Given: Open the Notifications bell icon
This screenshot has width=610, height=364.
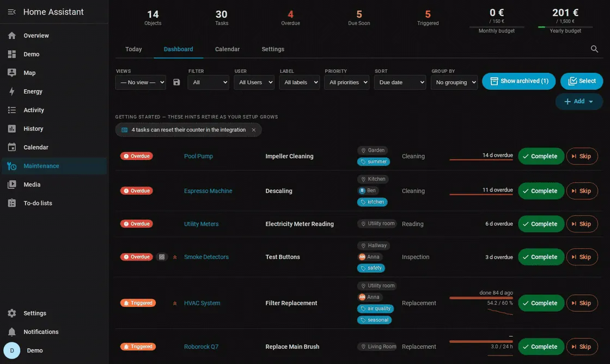Looking at the screenshot, I should click(11, 332).
